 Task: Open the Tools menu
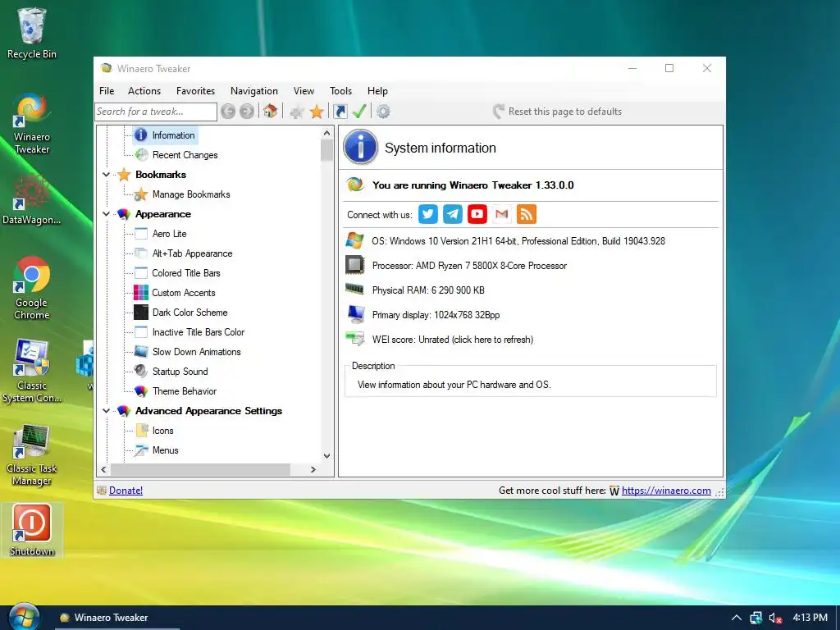[x=340, y=91]
